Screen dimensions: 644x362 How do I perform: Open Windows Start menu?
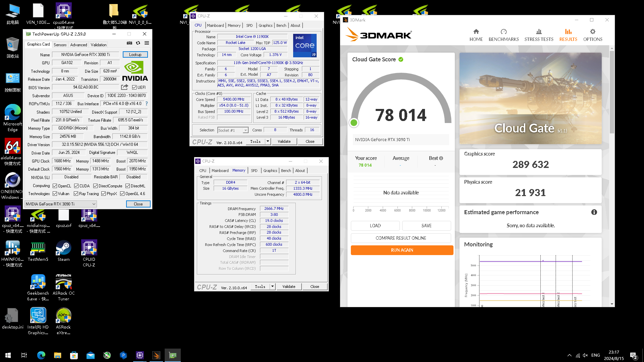tap(8, 355)
